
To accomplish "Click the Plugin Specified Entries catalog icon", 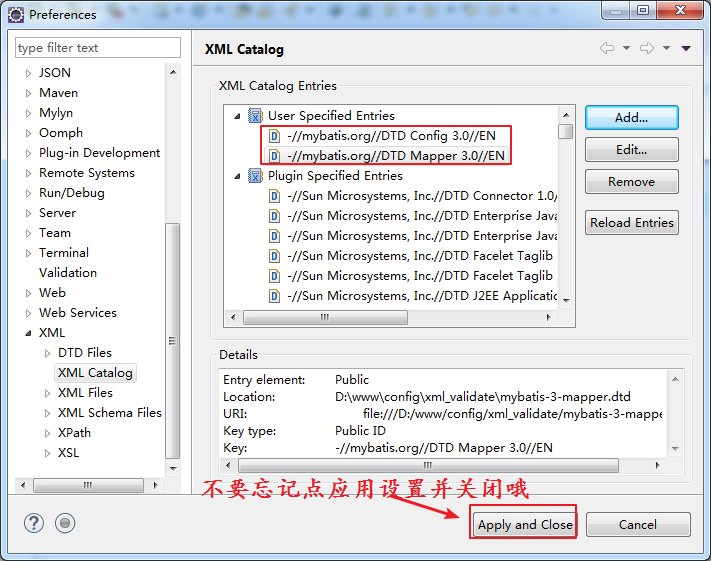I will pos(255,176).
